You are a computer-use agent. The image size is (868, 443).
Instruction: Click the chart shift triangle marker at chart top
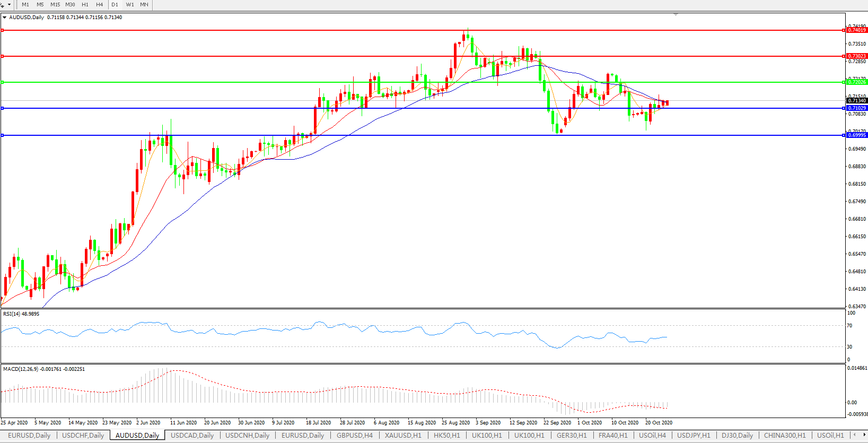coord(676,14)
